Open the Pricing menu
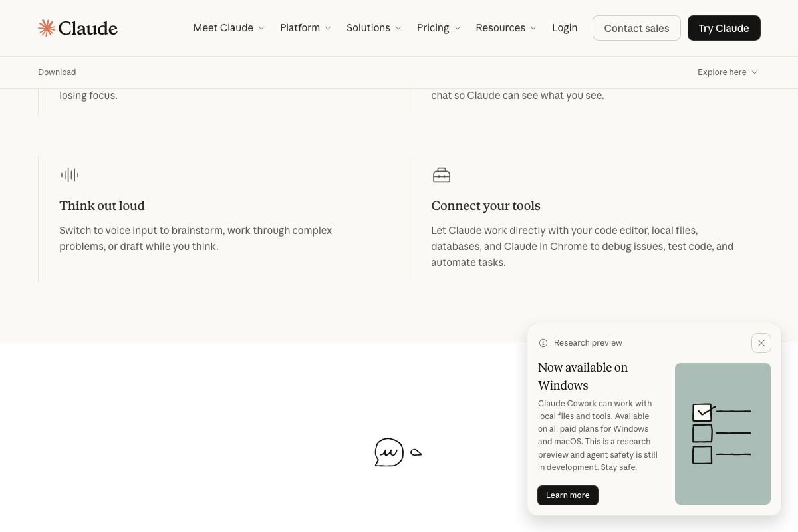This screenshot has height=532, width=798. [439, 28]
